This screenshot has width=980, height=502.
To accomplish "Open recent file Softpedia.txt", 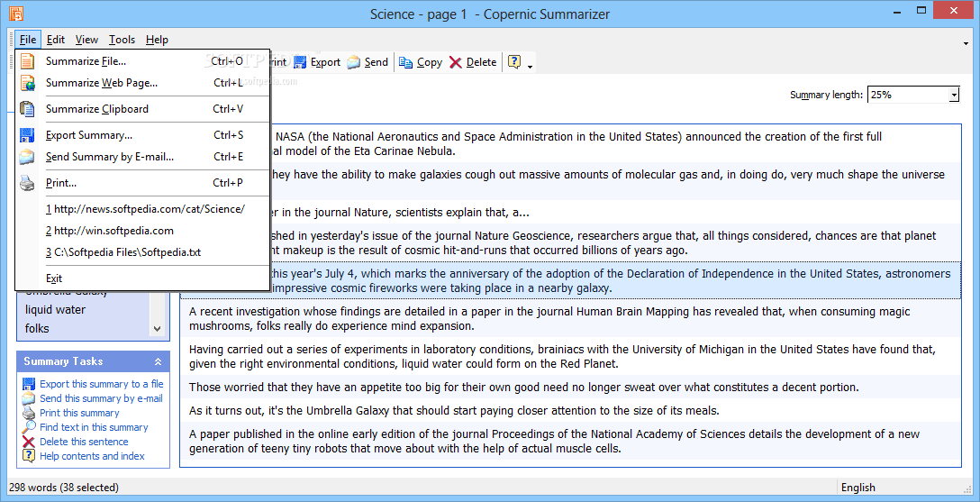I will tap(142, 252).
